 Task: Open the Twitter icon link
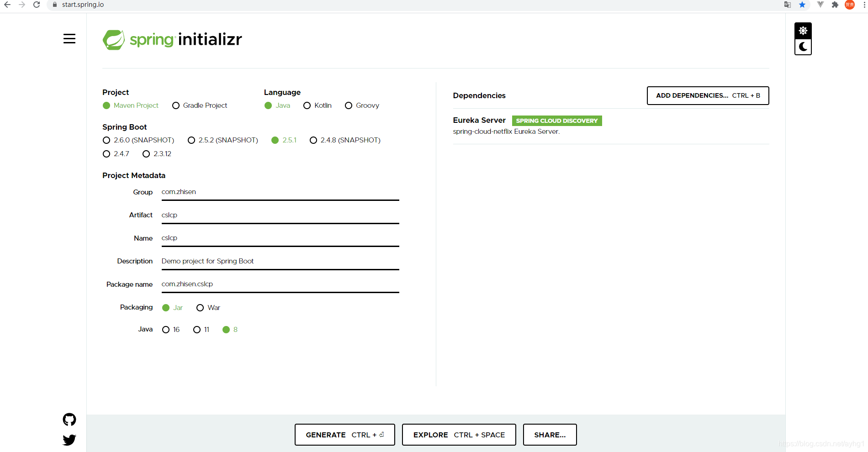point(69,440)
